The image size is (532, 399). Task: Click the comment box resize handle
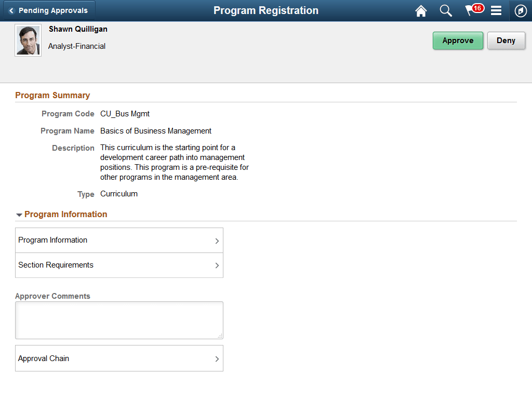tap(220, 336)
